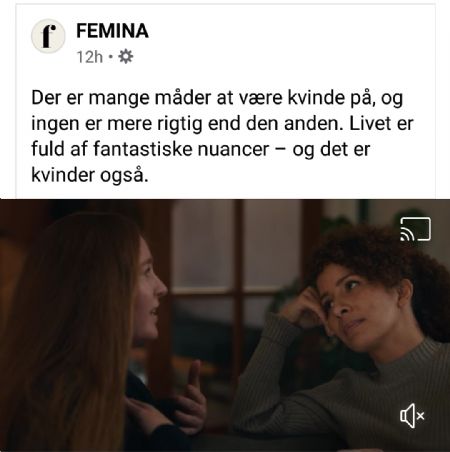This screenshot has height=452, width=450.
Task: Select the 'kvinder også.' closing text line
Action: (90, 175)
